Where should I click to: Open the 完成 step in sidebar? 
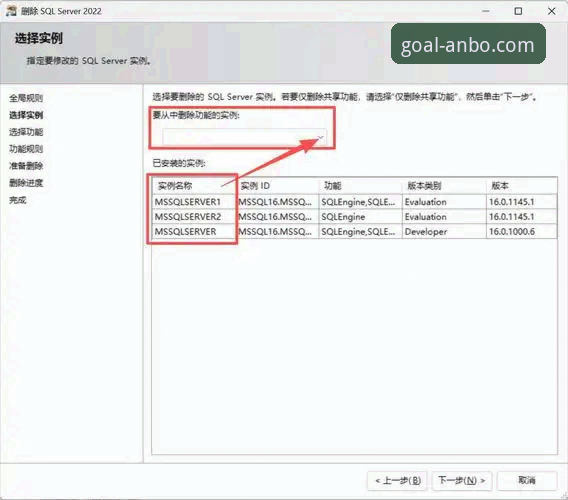pos(18,200)
